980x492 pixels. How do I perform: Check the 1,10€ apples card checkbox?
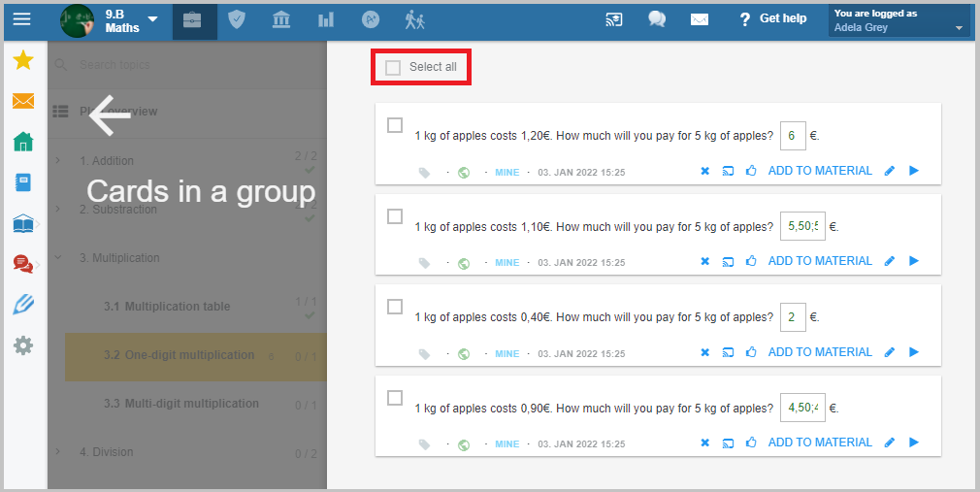tap(395, 216)
